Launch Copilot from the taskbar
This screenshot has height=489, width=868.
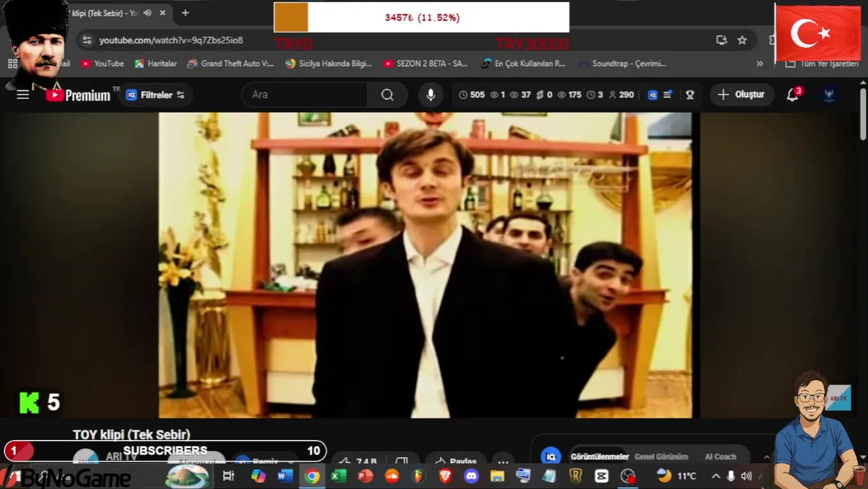tap(258, 476)
